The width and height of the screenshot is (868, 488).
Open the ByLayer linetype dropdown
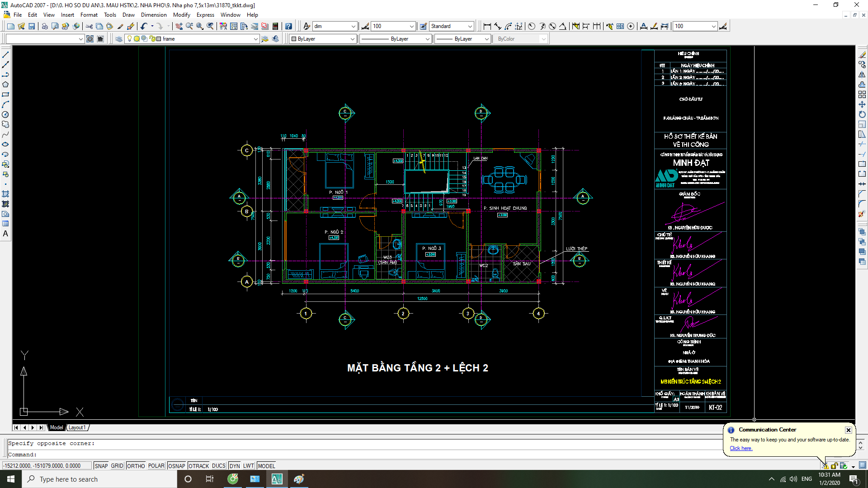(395, 39)
